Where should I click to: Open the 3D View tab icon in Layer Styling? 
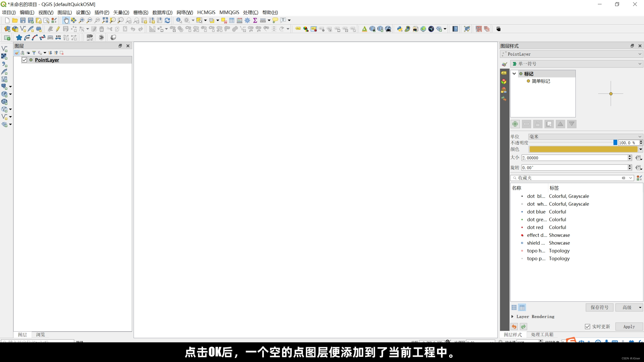click(x=504, y=81)
